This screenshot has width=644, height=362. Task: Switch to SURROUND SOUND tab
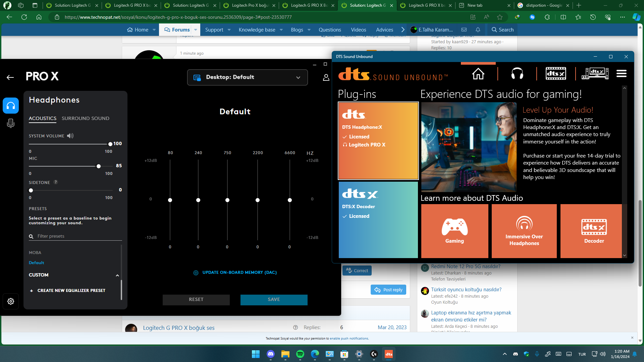point(85,118)
